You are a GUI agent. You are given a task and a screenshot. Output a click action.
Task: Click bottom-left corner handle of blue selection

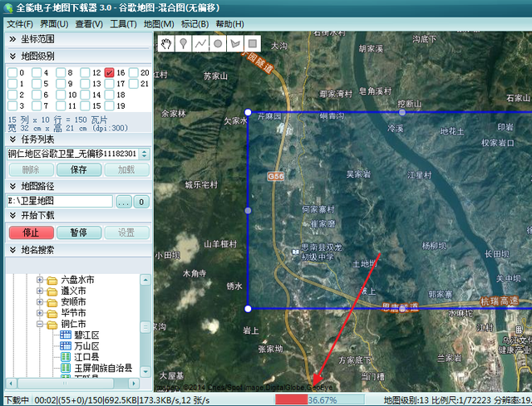pos(248,309)
